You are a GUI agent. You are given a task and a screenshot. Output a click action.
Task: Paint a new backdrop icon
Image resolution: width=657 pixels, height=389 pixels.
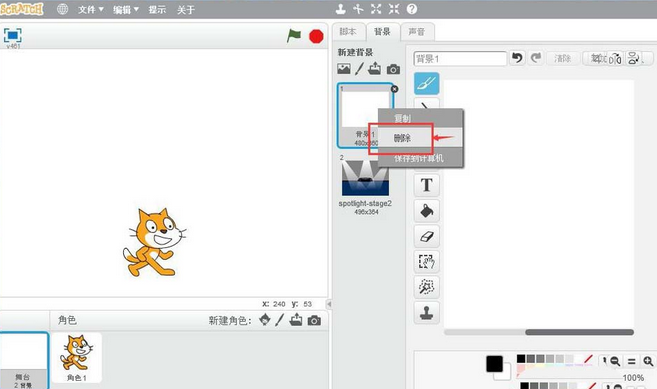[x=359, y=69]
